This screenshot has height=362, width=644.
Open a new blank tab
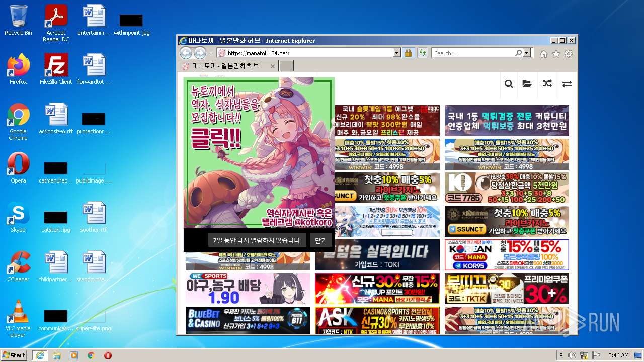click(286, 66)
